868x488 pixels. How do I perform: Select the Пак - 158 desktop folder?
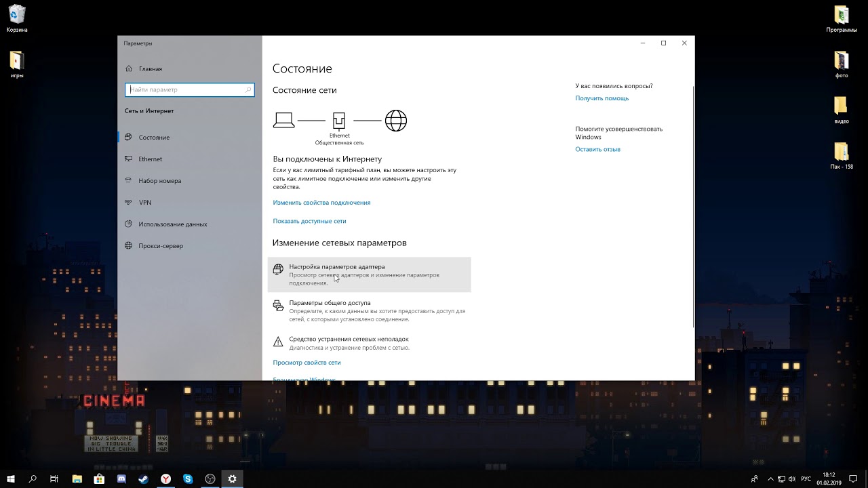[841, 156]
